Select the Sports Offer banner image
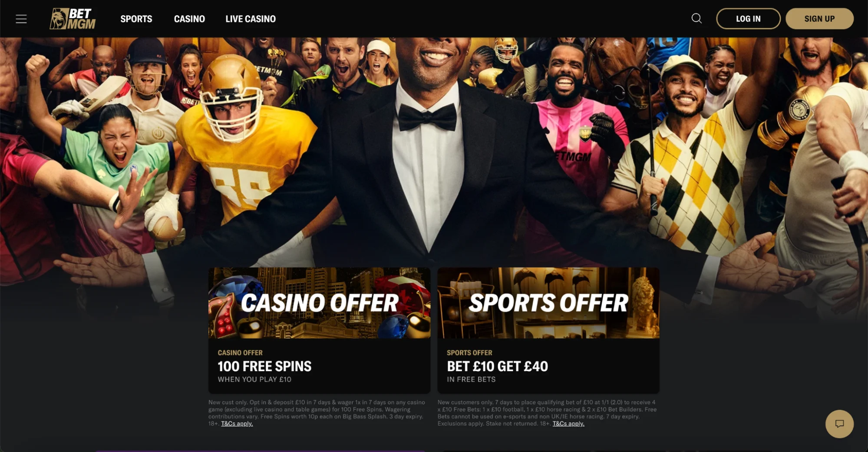 (548, 303)
